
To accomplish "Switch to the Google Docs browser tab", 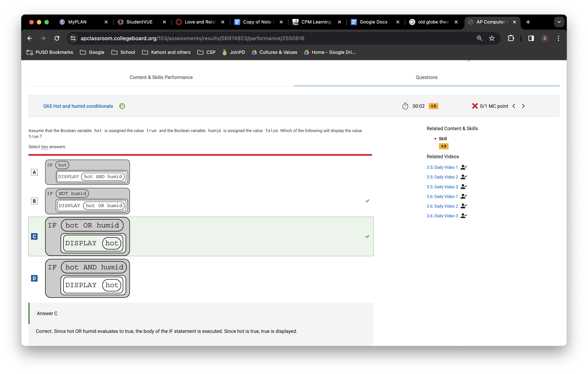I will point(373,22).
